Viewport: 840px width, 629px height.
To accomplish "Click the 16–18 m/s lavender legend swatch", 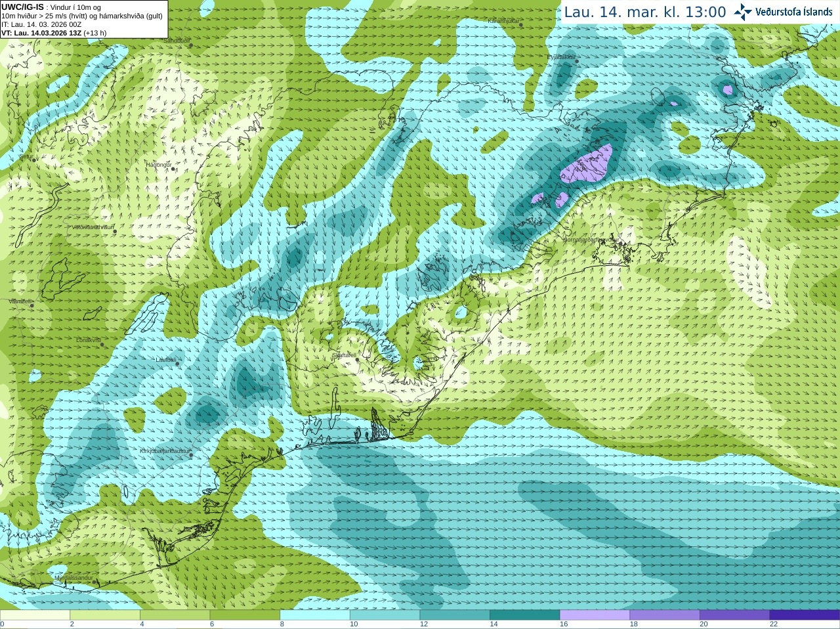I will [595, 615].
